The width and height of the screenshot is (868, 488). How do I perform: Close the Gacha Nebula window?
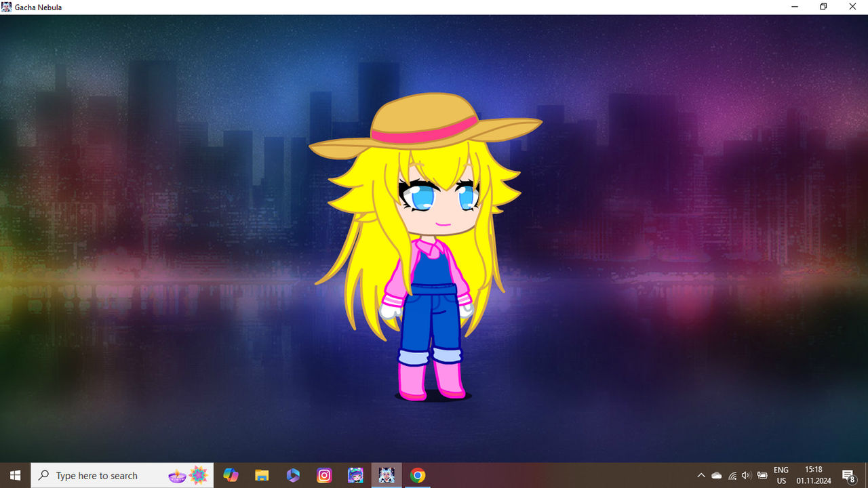pos(853,7)
